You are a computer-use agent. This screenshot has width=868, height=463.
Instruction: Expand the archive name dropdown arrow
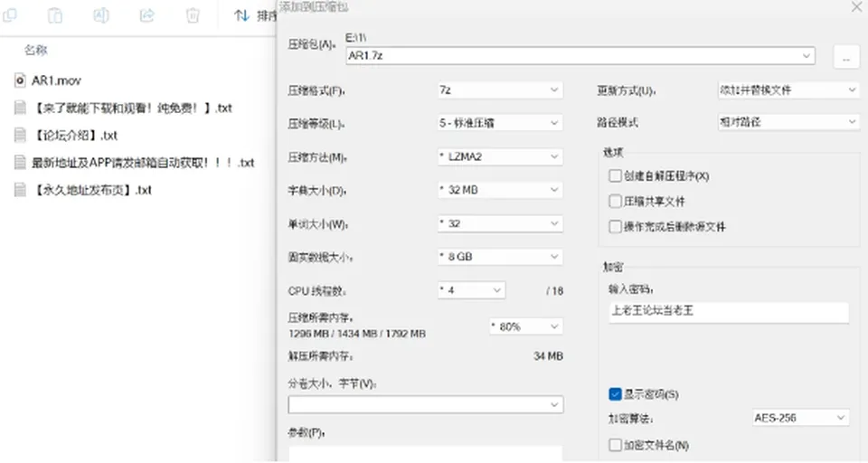pos(806,55)
